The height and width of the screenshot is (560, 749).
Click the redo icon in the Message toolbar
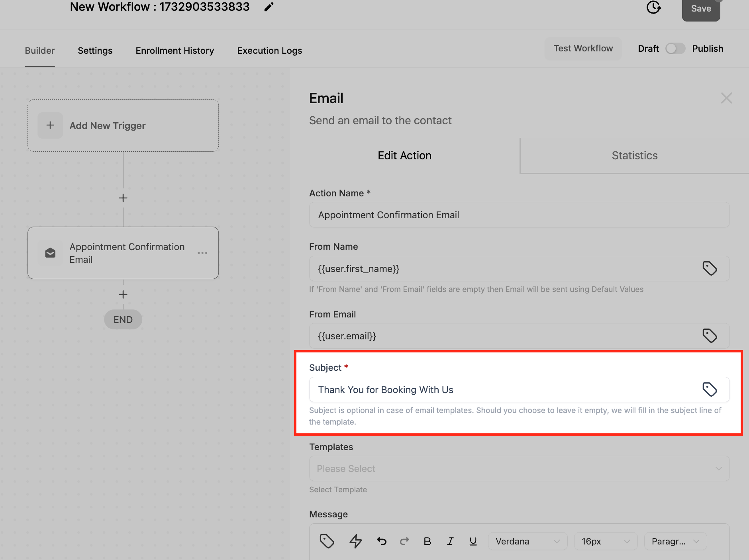404,541
